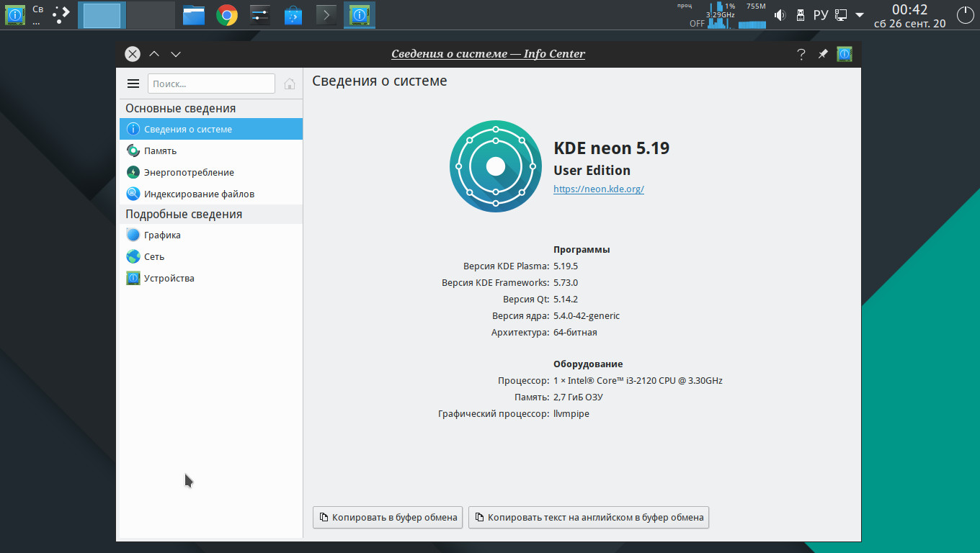Image resolution: width=980 pixels, height=553 pixels.
Task: Click the 'KDE neon 5.19' heading
Action: pyautogui.click(x=611, y=148)
